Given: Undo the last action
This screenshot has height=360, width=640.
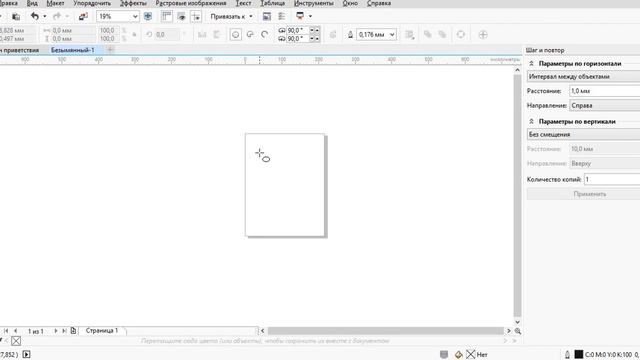Looking at the screenshot, I should click(x=35, y=16).
